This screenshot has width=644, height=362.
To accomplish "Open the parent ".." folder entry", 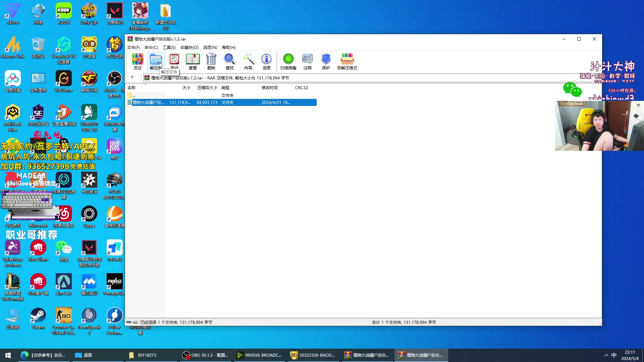I will [x=133, y=96].
